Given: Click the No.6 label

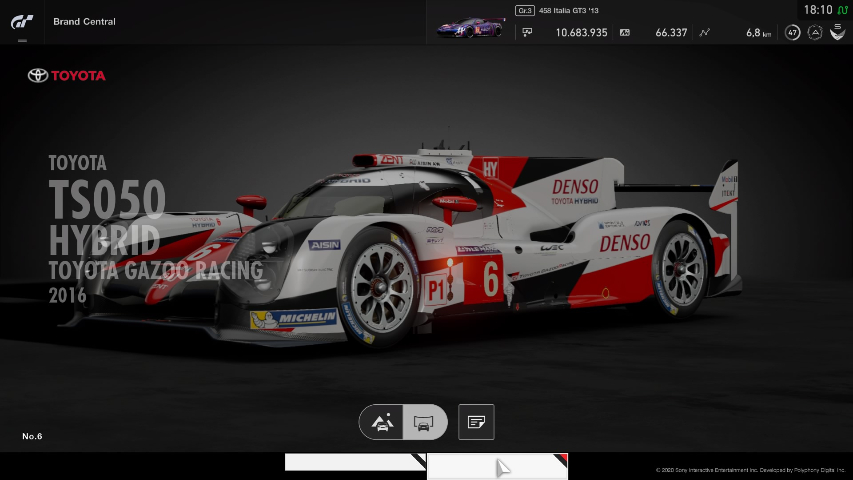Looking at the screenshot, I should pyautogui.click(x=32, y=436).
